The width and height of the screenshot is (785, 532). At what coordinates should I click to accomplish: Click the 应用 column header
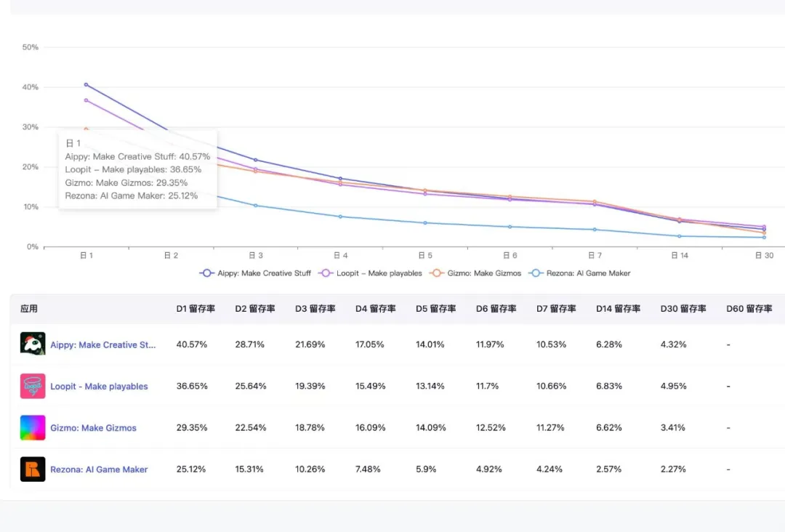[29, 309]
